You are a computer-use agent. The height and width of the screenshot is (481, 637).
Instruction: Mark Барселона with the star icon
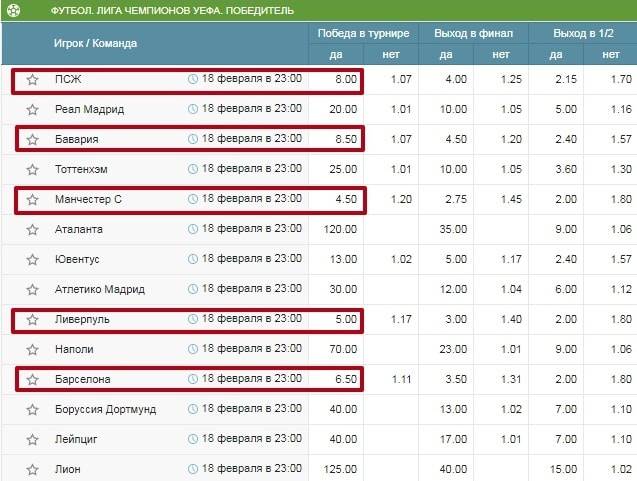pyautogui.click(x=32, y=379)
